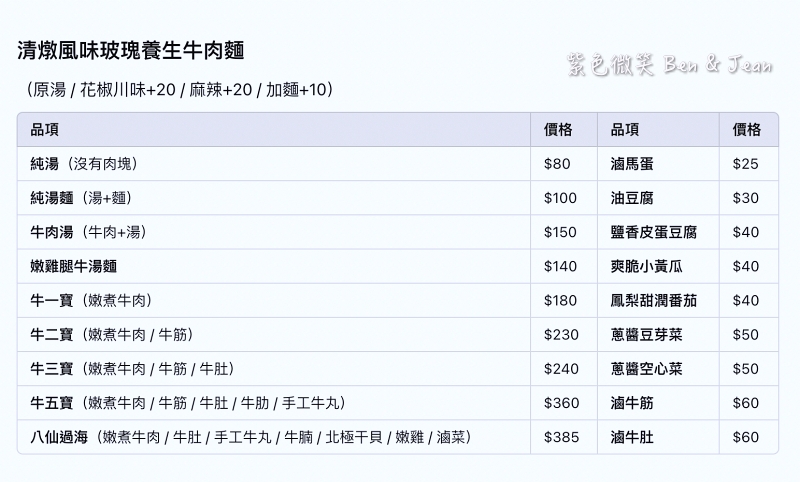Pick the 滷牛筋 side dish

pyautogui.click(x=632, y=403)
